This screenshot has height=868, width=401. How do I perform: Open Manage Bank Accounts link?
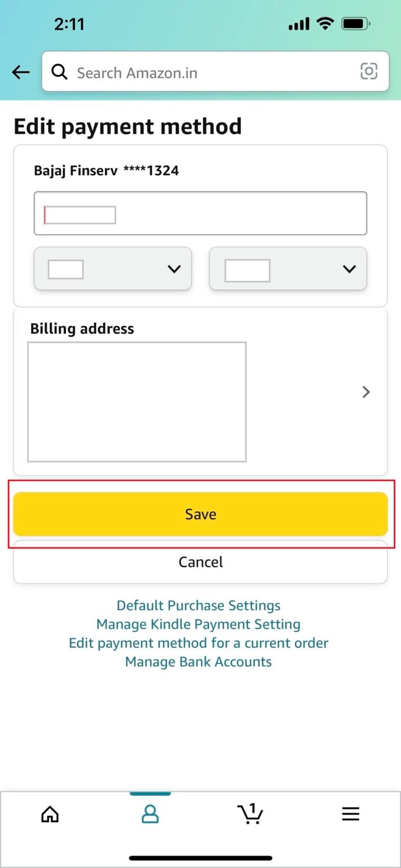pyautogui.click(x=198, y=661)
